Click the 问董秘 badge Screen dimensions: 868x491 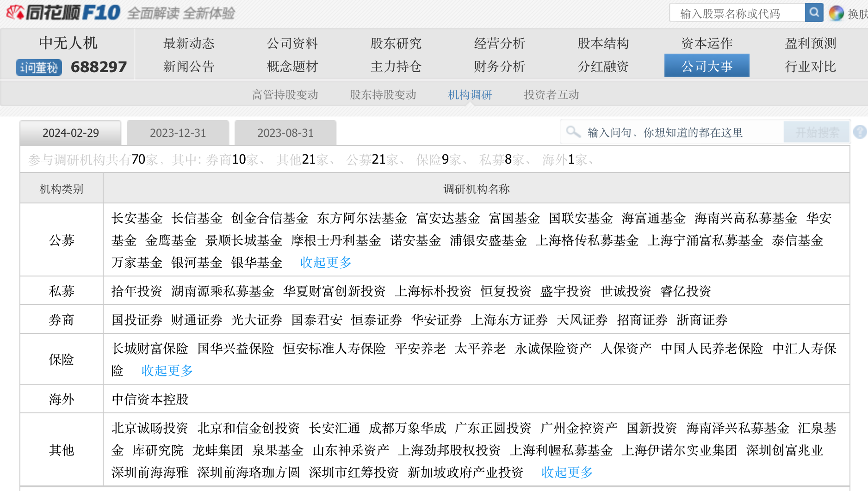click(39, 68)
